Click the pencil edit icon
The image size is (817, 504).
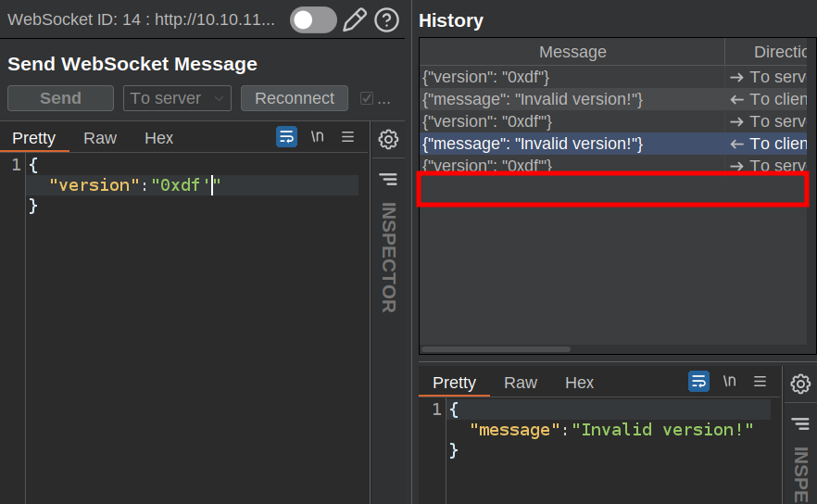(355, 19)
